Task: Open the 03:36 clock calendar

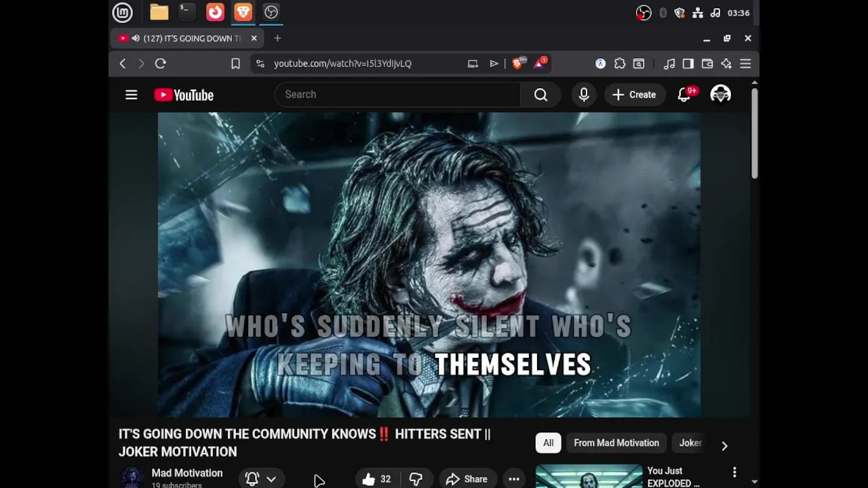Action: coord(738,13)
